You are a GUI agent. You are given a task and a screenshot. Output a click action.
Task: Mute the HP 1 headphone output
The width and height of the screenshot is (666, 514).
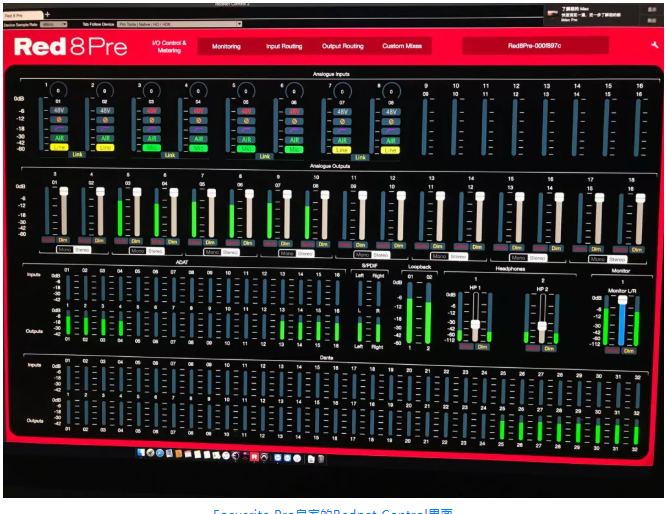pos(464,346)
